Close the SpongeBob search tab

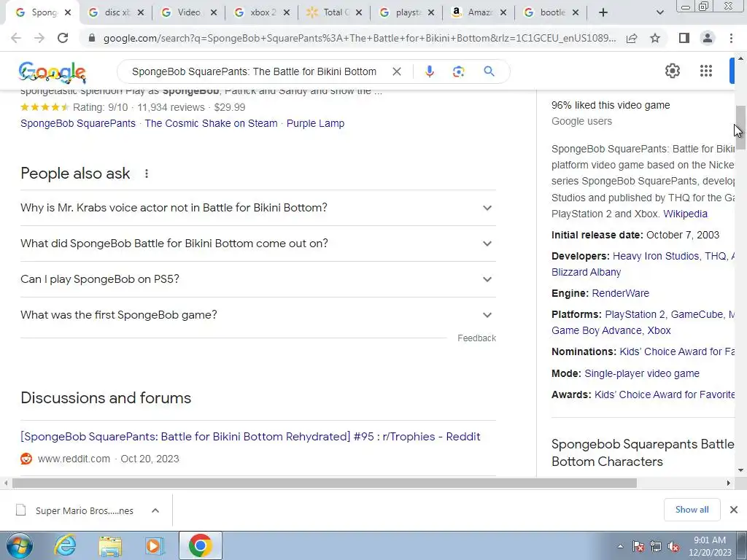(x=68, y=13)
